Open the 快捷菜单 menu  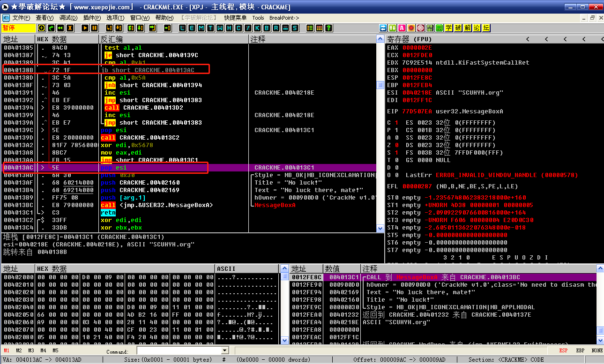point(235,18)
